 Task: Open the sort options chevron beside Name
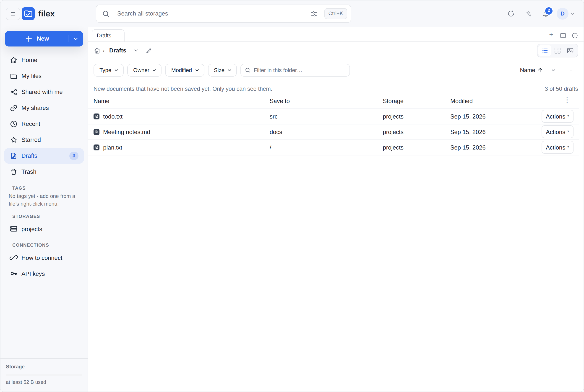(x=553, y=70)
